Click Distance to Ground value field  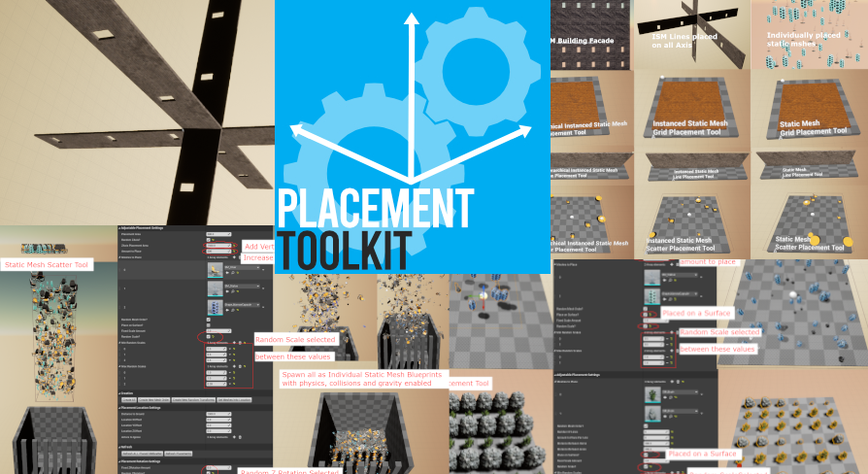click(218, 414)
